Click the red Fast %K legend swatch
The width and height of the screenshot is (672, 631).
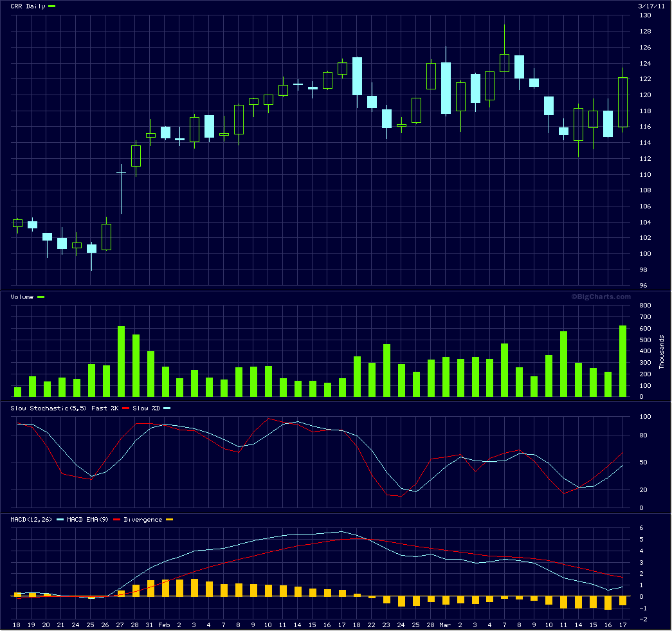tap(125, 408)
